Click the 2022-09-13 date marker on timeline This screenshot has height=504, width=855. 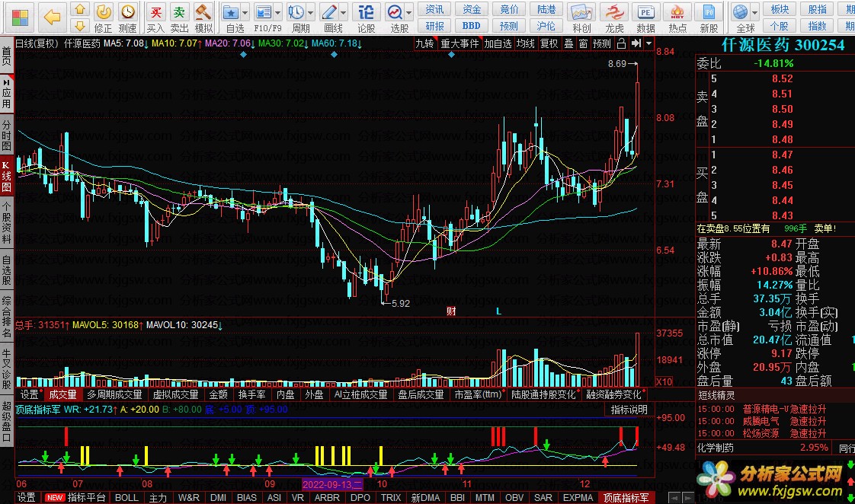pyautogui.click(x=332, y=484)
